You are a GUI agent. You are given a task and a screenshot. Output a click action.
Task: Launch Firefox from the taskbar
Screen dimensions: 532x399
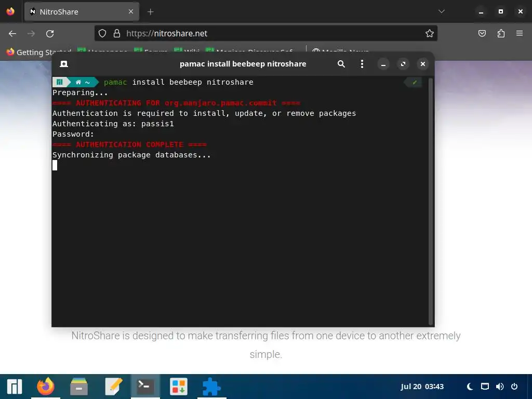[x=46, y=387]
